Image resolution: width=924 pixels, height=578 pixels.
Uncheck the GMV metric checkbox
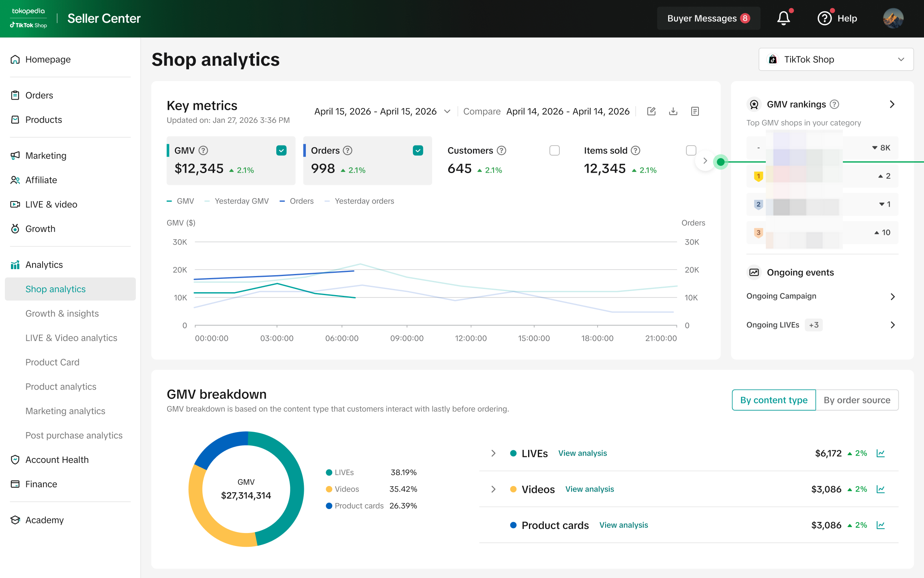pyautogui.click(x=281, y=150)
